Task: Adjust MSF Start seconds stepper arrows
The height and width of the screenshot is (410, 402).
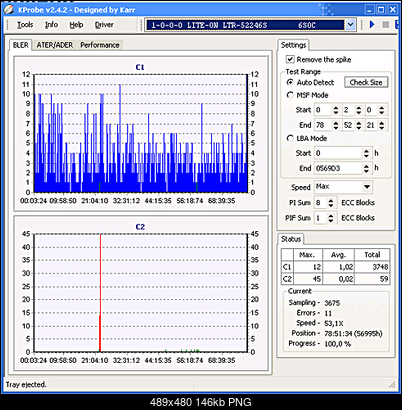Action: point(359,110)
